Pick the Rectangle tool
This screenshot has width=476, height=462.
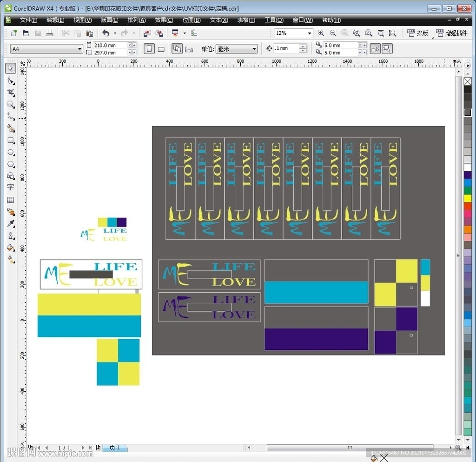11,140
